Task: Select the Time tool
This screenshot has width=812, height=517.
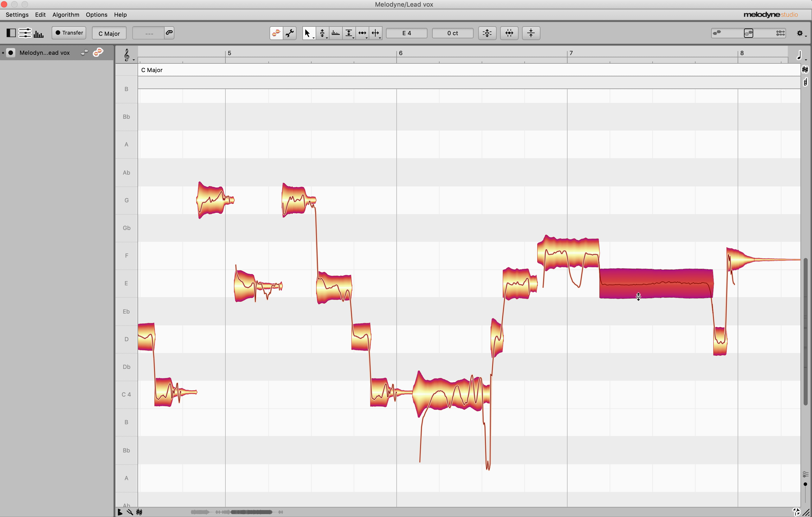Action: (x=362, y=33)
